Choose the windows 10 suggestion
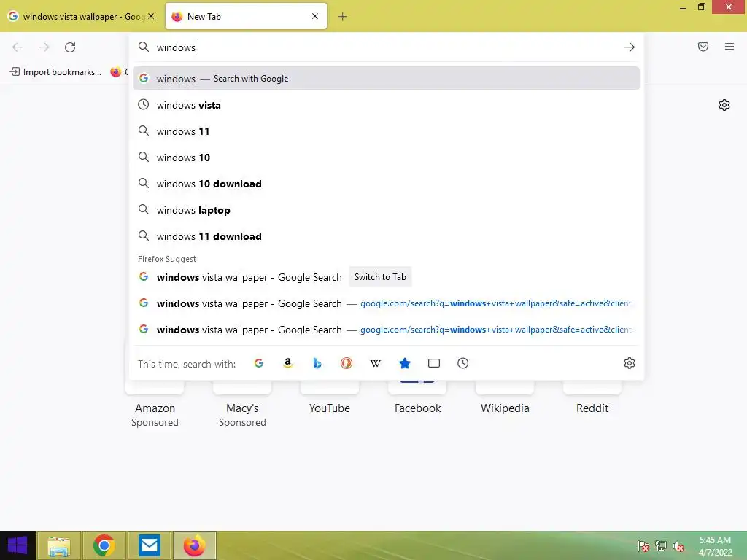The image size is (747, 560). pos(387,157)
